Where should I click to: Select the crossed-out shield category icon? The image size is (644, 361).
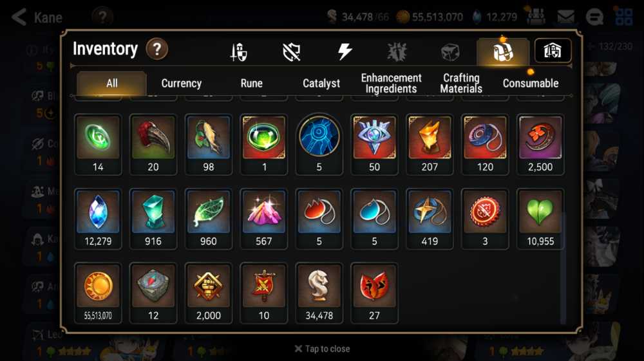292,52
